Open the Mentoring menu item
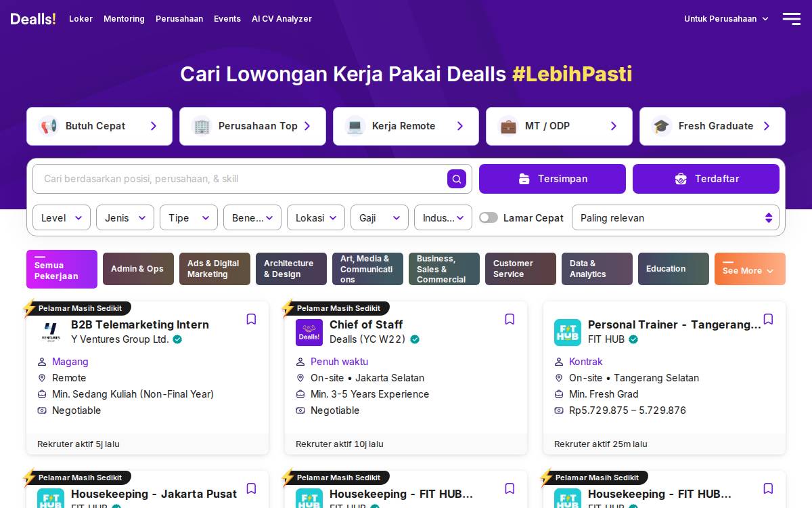This screenshot has height=508, width=812. pos(124,19)
